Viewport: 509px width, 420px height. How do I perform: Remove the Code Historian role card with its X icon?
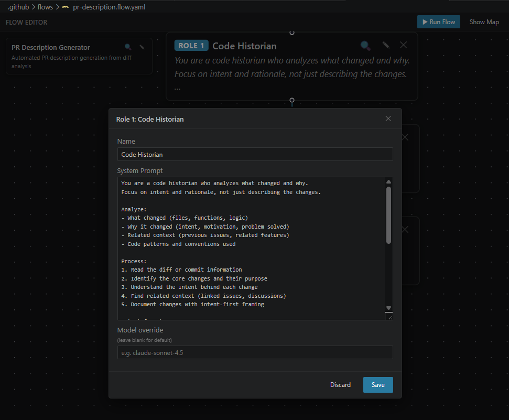pyautogui.click(x=403, y=45)
